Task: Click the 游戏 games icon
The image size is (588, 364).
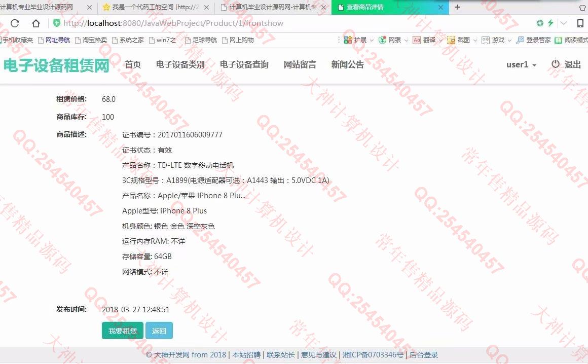Action: point(485,40)
